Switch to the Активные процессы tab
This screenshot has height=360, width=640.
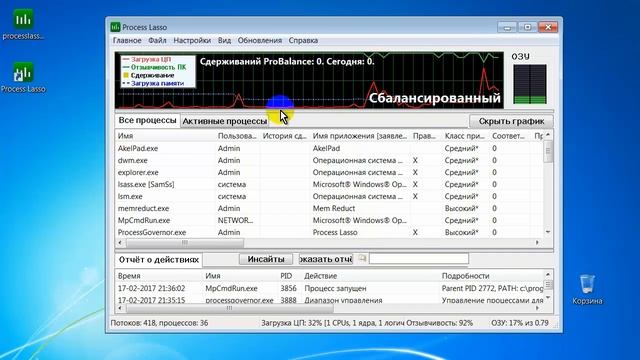[x=224, y=121]
